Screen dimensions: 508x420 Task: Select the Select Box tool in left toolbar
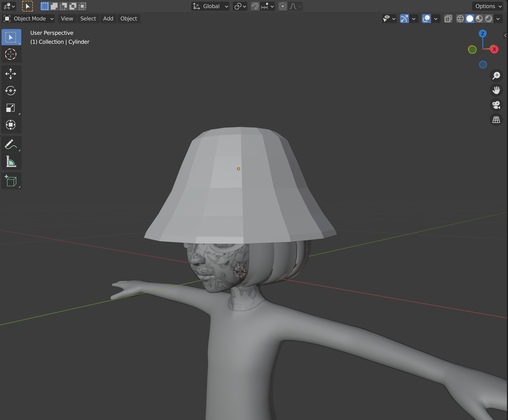point(11,37)
